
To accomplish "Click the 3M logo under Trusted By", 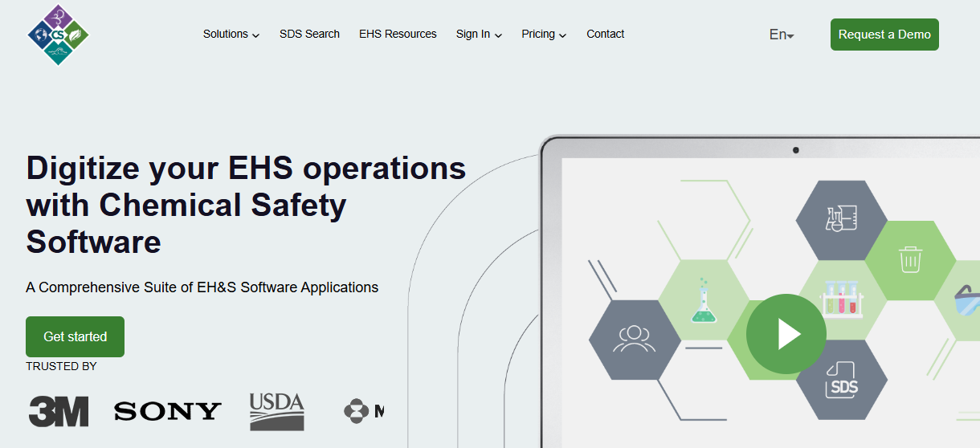I will [59, 411].
